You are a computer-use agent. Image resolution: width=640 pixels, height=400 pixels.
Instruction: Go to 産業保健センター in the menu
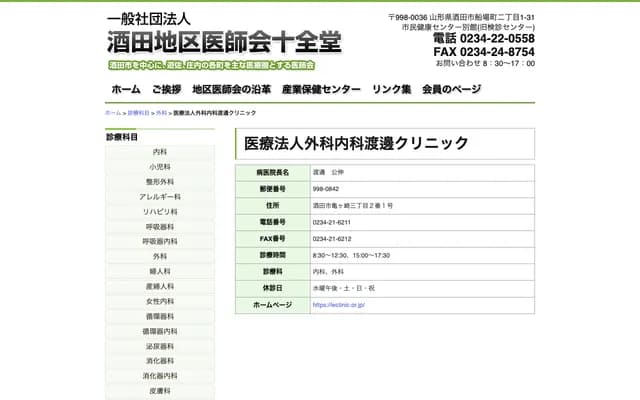321,89
